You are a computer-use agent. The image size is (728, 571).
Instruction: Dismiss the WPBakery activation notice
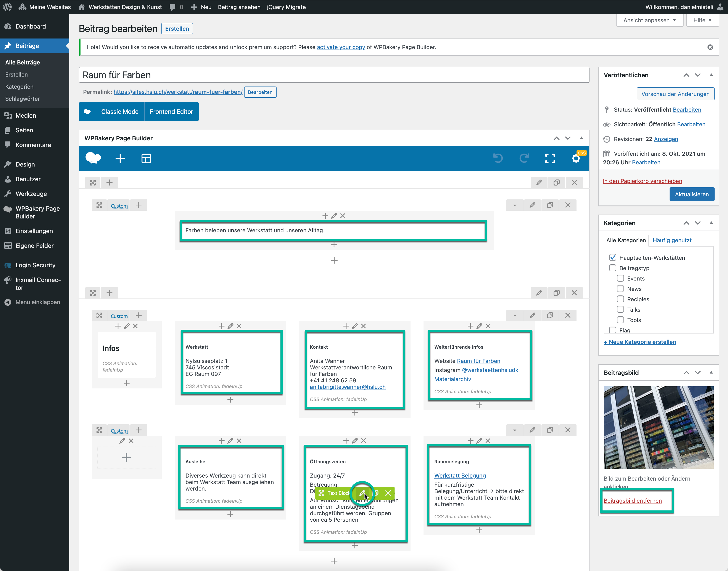(x=710, y=47)
